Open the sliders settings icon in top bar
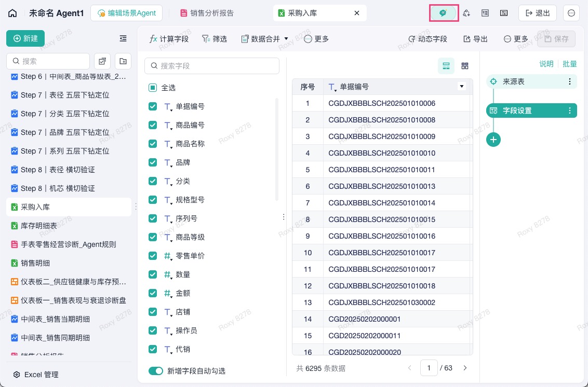 click(504, 13)
